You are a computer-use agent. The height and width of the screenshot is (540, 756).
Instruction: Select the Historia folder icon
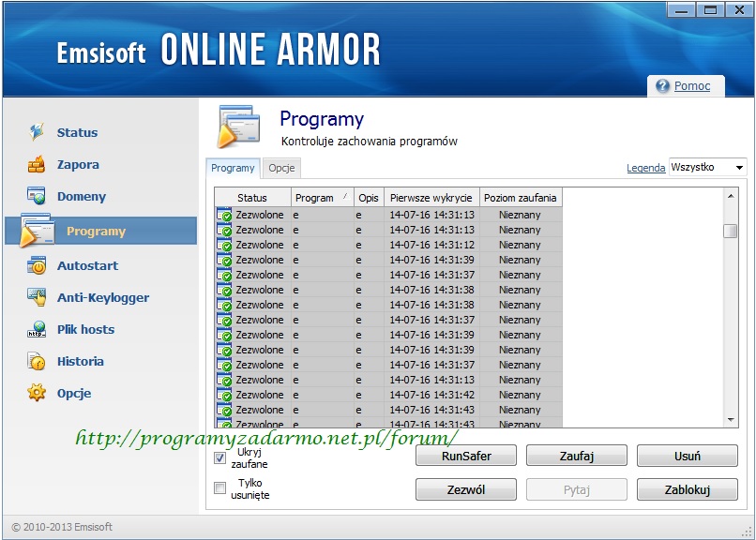pyautogui.click(x=37, y=362)
